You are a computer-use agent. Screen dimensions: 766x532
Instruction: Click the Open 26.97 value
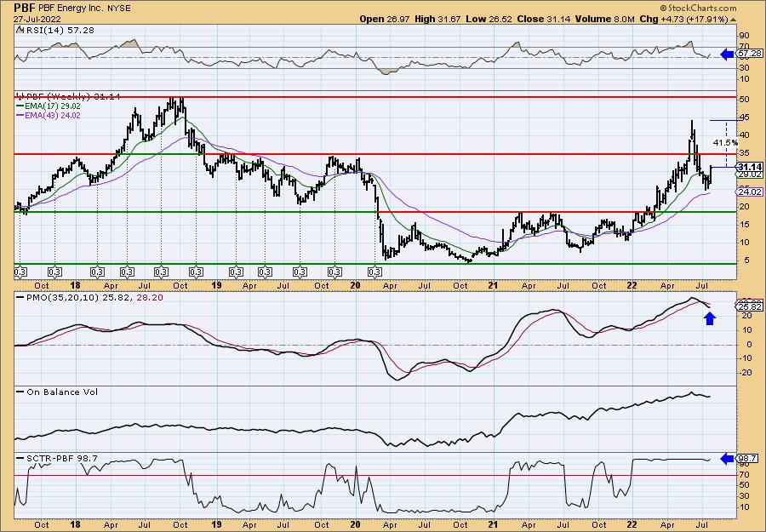click(x=385, y=19)
